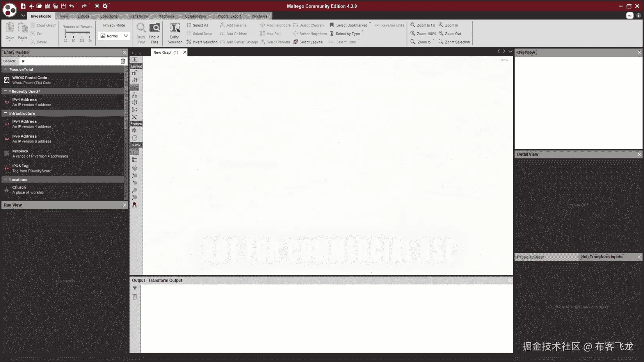Click the Freeze snowflake icon
644x362 pixels.
pyautogui.click(x=134, y=130)
